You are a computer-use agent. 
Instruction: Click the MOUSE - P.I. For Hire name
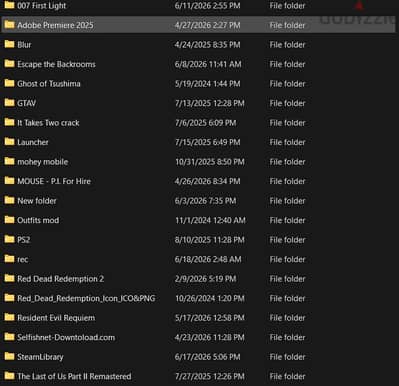(x=54, y=181)
